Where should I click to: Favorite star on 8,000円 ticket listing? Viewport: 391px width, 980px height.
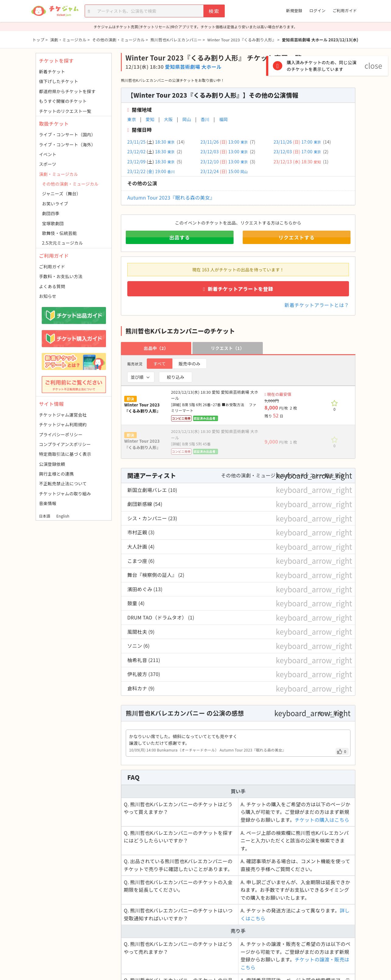334,403
